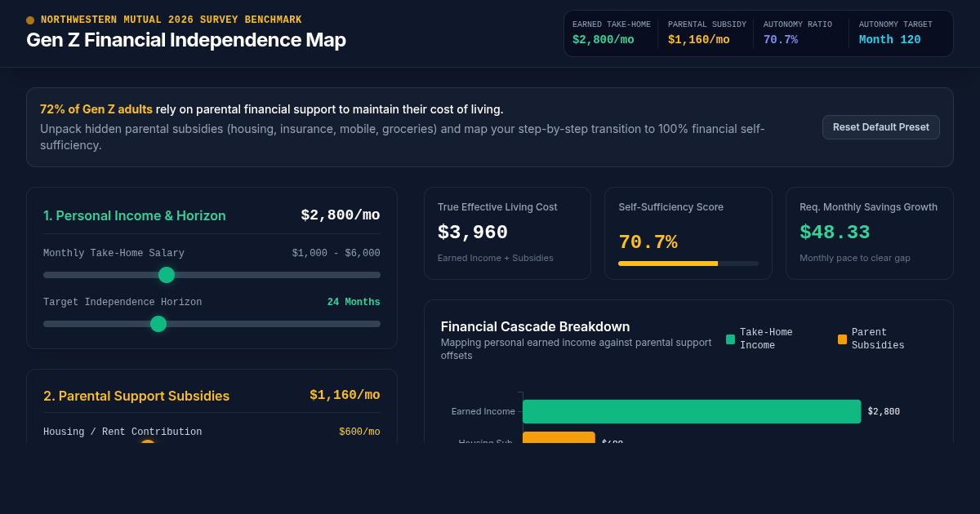Click the Financial Cascade Breakdown heading

click(x=536, y=326)
